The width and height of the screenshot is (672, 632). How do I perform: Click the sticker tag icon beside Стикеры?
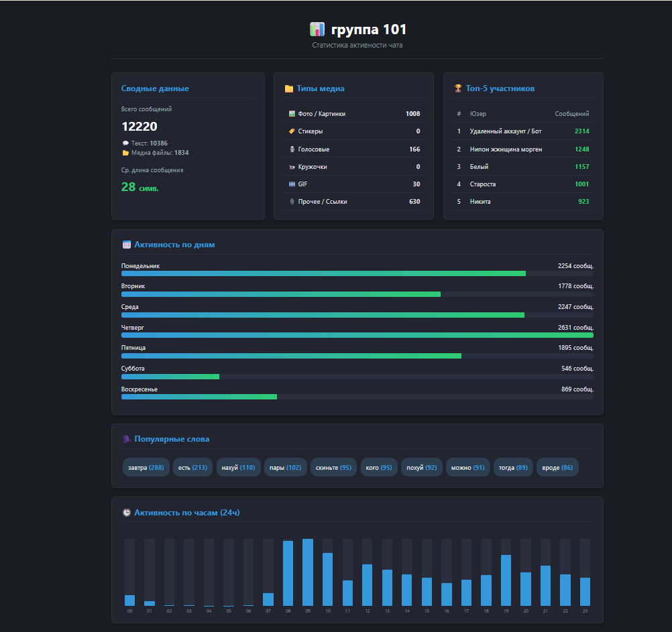[292, 131]
